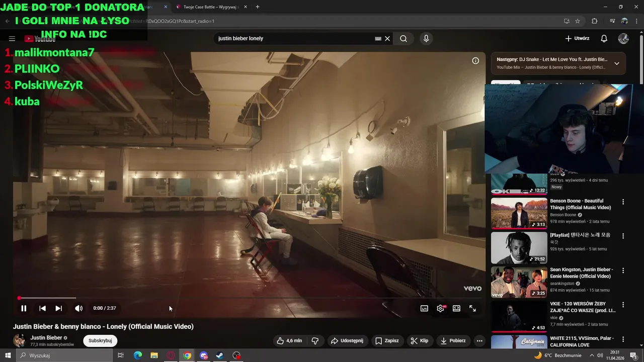Open Task View on the taskbar
The height and width of the screenshot is (362, 644).
tap(121, 355)
